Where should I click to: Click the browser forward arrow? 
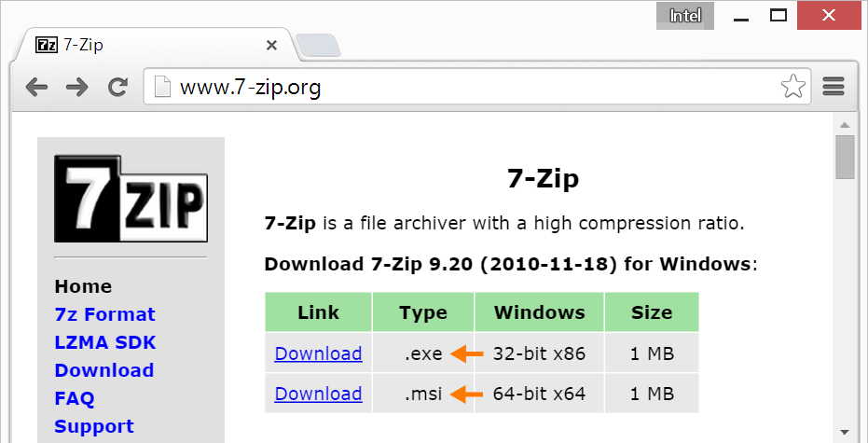(77, 87)
